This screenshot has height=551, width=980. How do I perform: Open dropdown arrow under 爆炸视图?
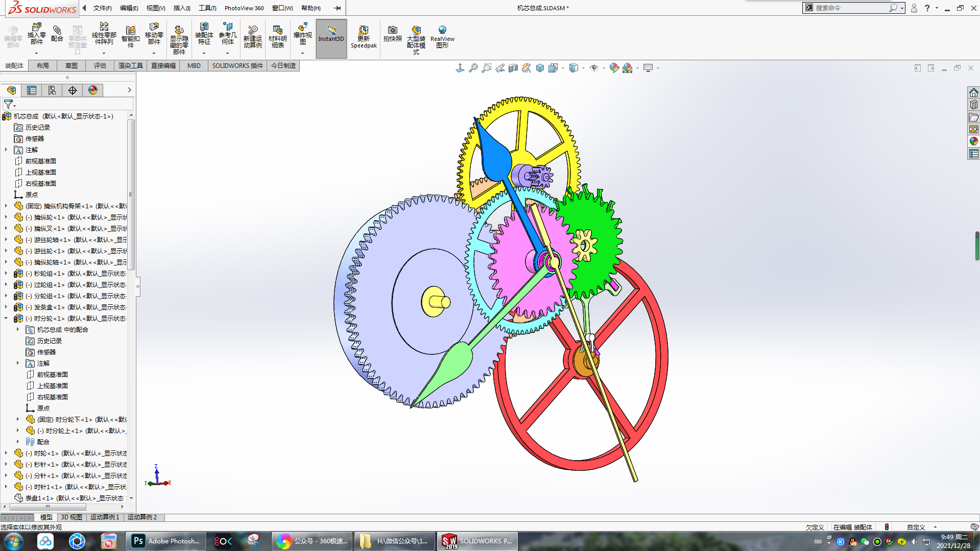pos(302,53)
